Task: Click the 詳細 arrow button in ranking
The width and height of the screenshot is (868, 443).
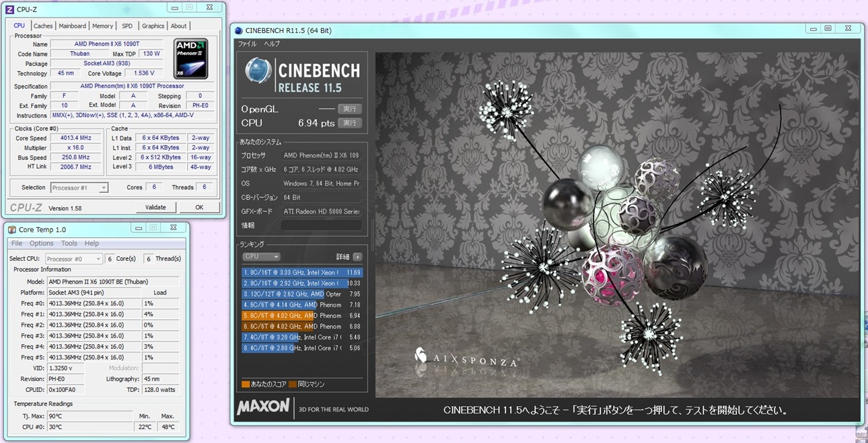Action: pyautogui.click(x=357, y=257)
